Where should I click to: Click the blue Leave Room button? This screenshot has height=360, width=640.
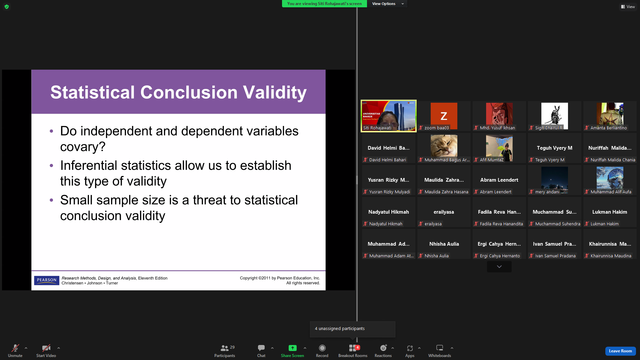click(620, 351)
